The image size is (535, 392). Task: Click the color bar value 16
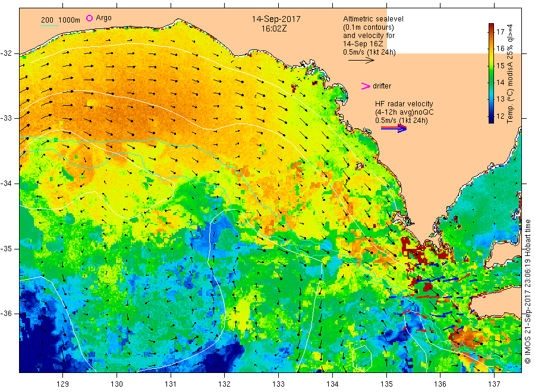click(500, 49)
